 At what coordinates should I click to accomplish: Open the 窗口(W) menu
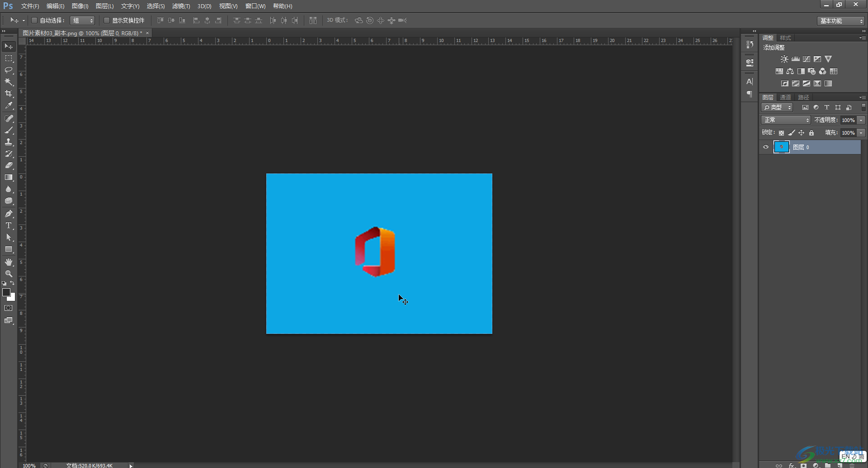pos(255,6)
